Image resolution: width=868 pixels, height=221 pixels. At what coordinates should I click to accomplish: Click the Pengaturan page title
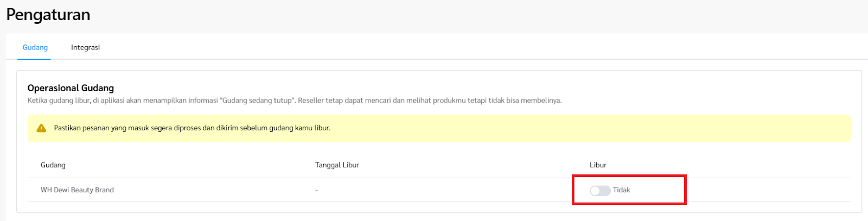[48, 15]
